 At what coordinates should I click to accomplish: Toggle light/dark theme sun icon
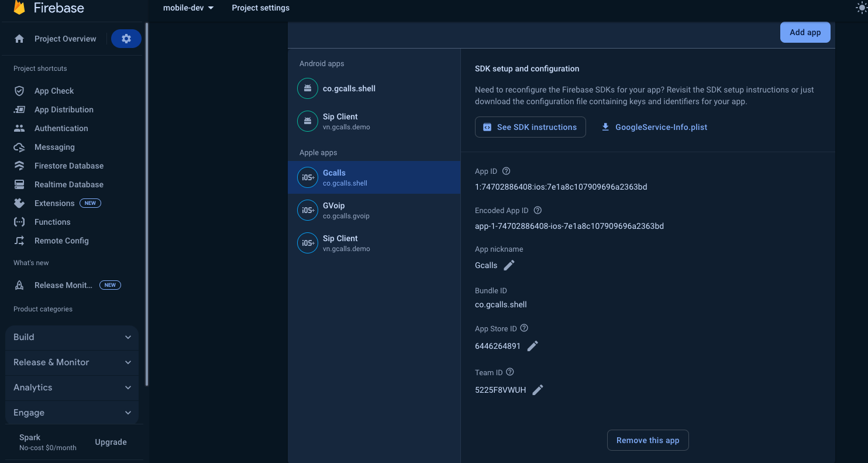tap(861, 8)
